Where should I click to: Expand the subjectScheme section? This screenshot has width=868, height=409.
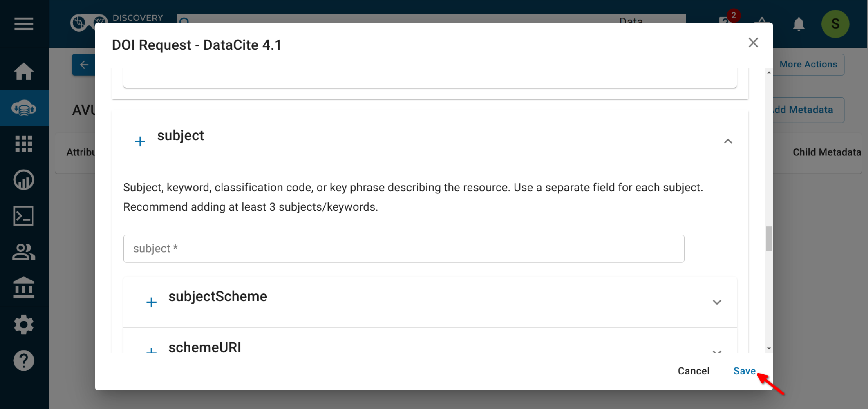point(717,302)
